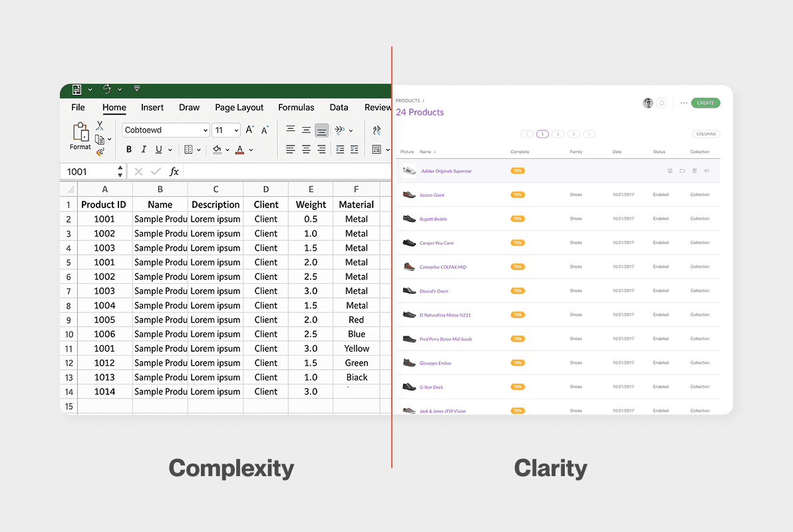Screen dimensions: 793x532
Task: Click the Wrap Text icon
Action: (377, 130)
